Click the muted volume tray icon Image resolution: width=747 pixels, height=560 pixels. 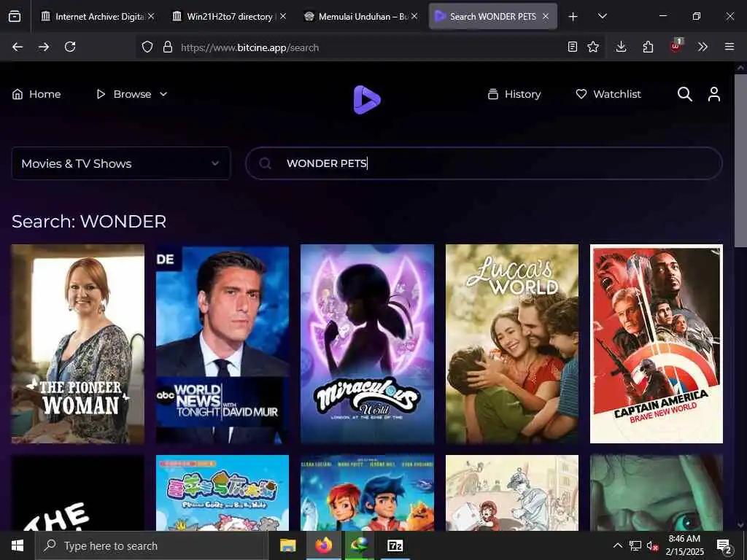652,545
